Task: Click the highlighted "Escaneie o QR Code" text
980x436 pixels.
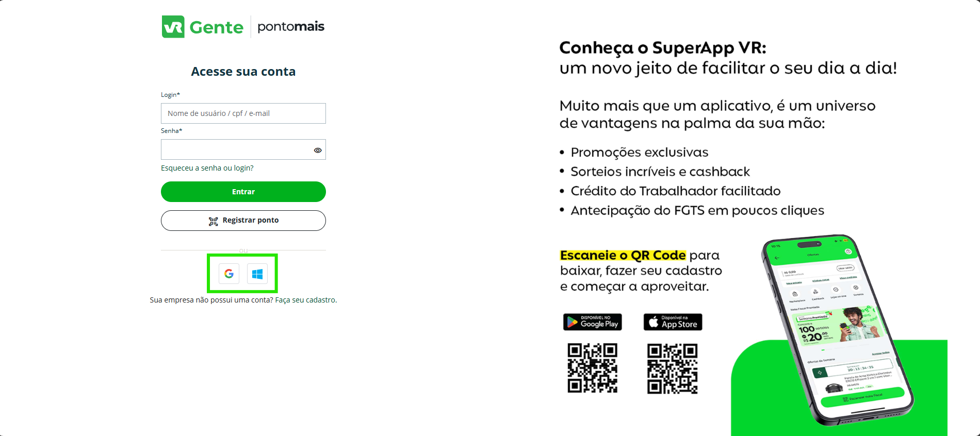Action: 623,255
